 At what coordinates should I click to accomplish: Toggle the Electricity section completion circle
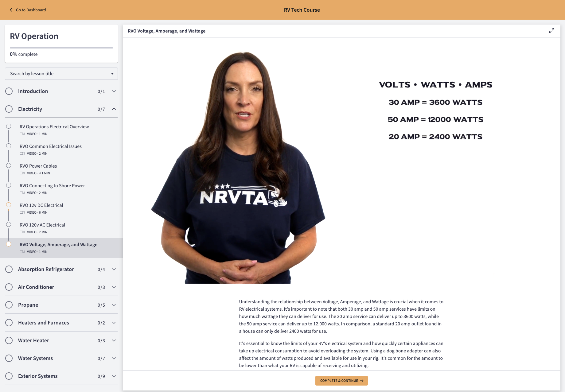click(x=9, y=109)
